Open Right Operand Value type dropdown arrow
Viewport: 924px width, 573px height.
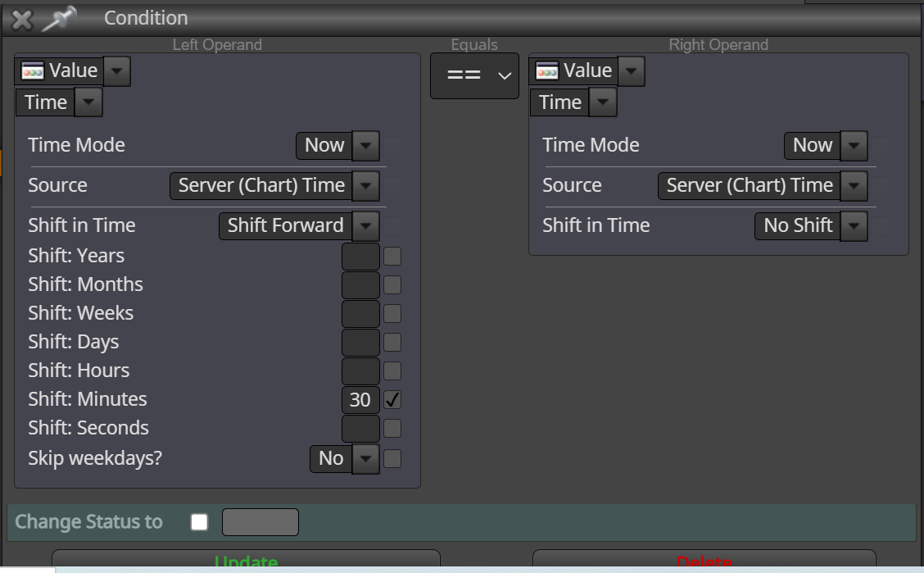[x=631, y=71]
